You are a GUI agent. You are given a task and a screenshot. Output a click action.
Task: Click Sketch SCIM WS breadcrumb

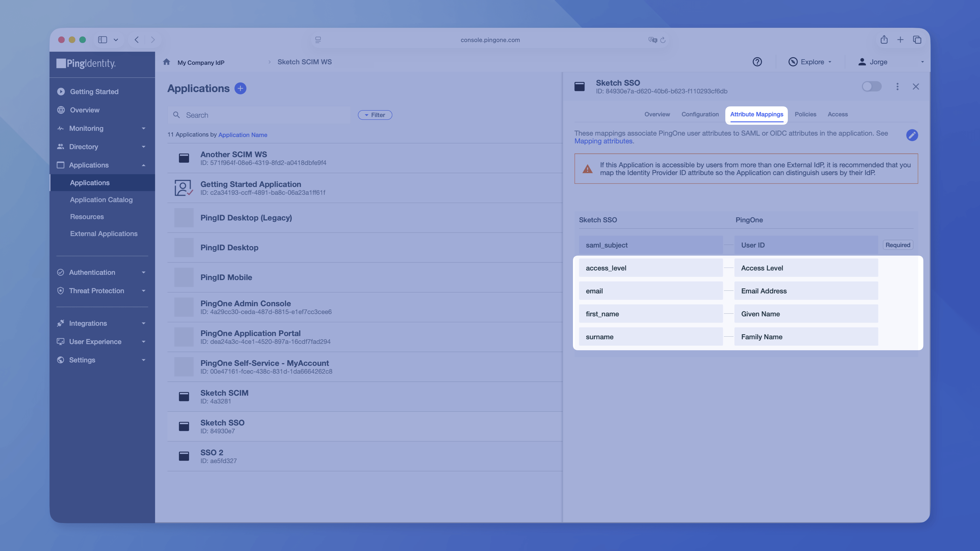point(304,61)
